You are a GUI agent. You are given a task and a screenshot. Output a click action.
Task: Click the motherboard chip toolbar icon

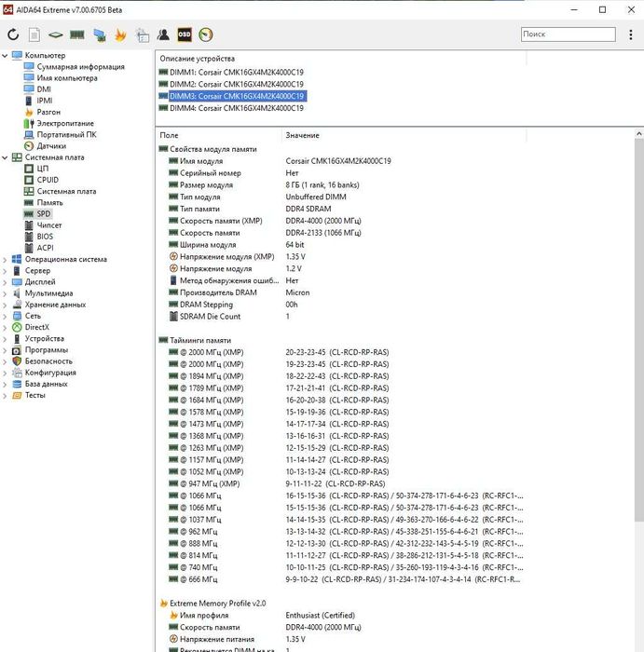pyautogui.click(x=56, y=35)
